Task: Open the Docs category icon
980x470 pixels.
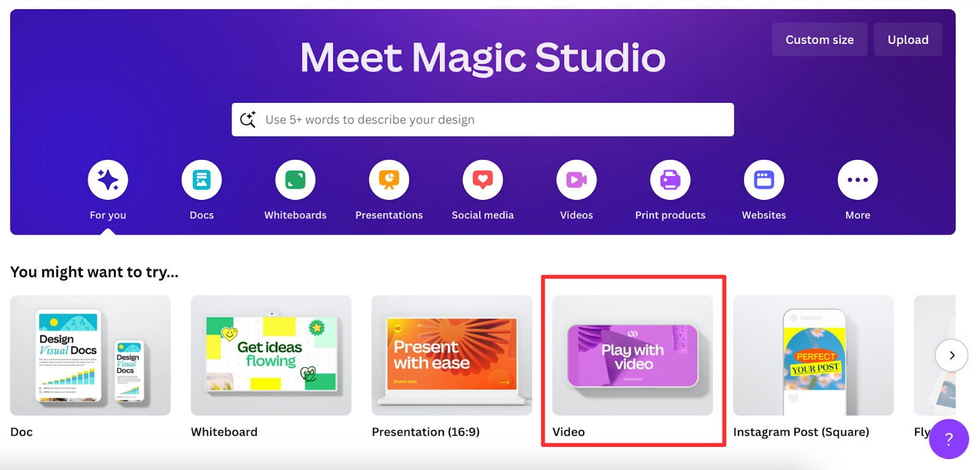Action: tap(202, 180)
